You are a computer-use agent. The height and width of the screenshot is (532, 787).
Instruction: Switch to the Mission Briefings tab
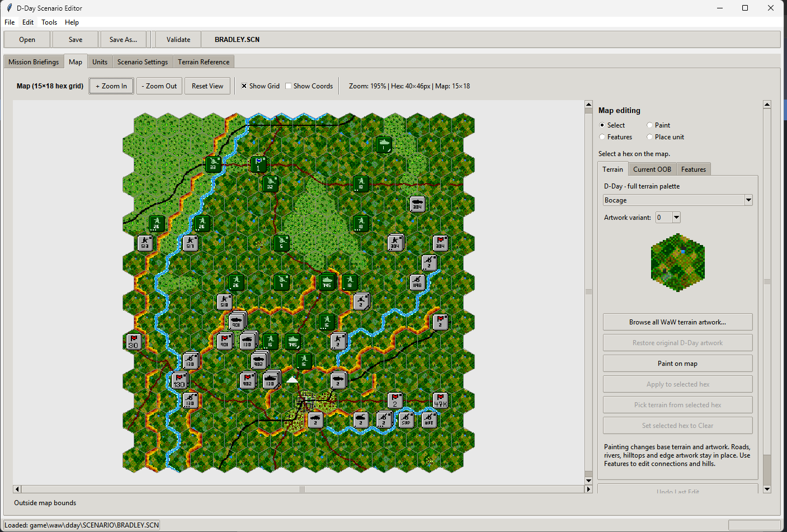[x=34, y=62]
